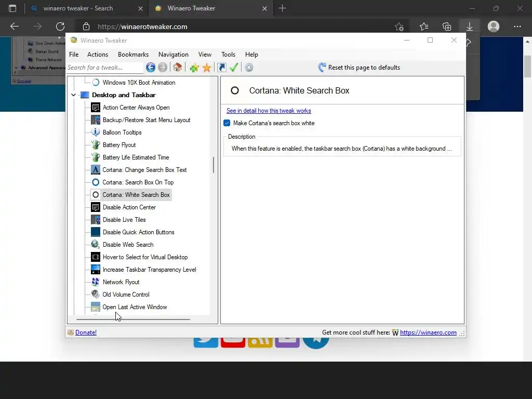The width and height of the screenshot is (532, 399).
Task: Open browser profile avatar
Action: [x=494, y=26]
